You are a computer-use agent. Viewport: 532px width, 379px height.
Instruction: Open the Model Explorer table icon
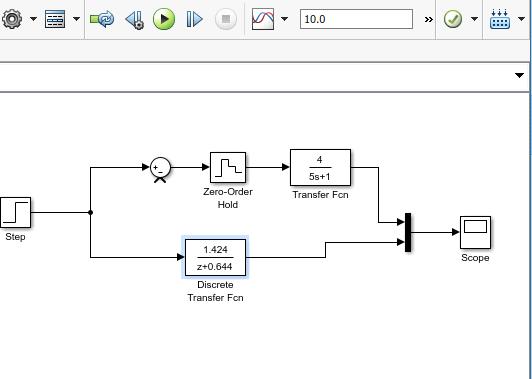tap(55, 19)
